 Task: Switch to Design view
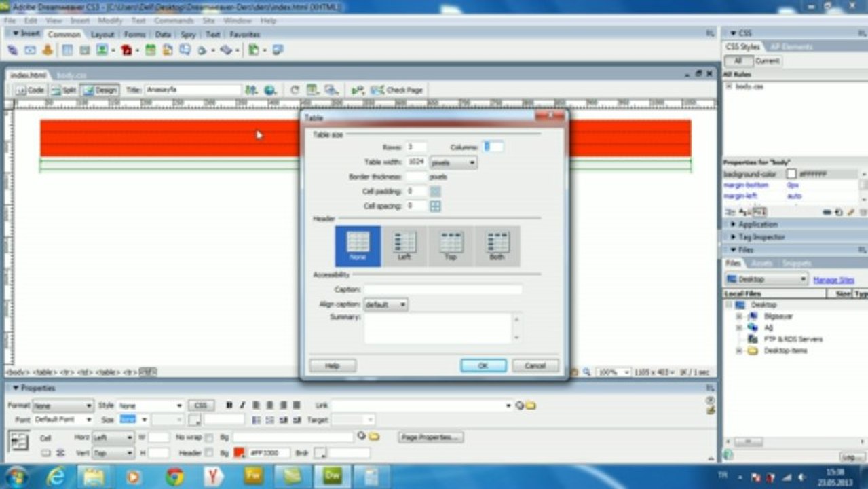(x=100, y=90)
